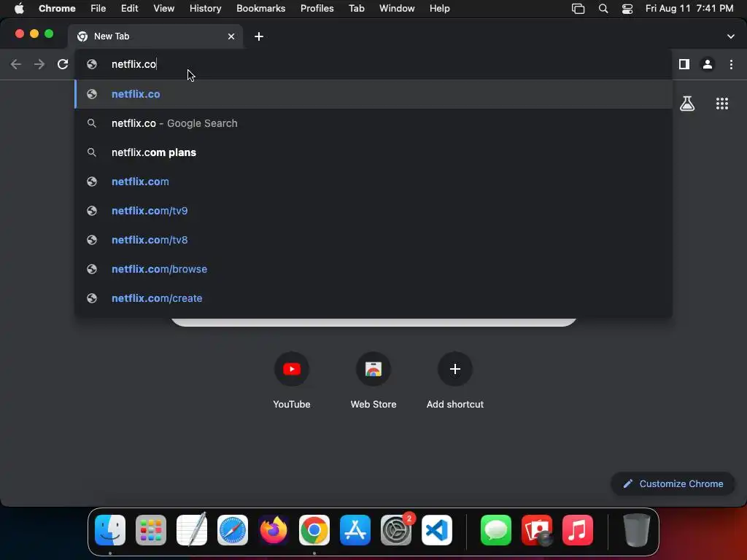Open a new tab with plus button
Image resolution: width=747 pixels, height=560 pixels.
click(x=259, y=36)
